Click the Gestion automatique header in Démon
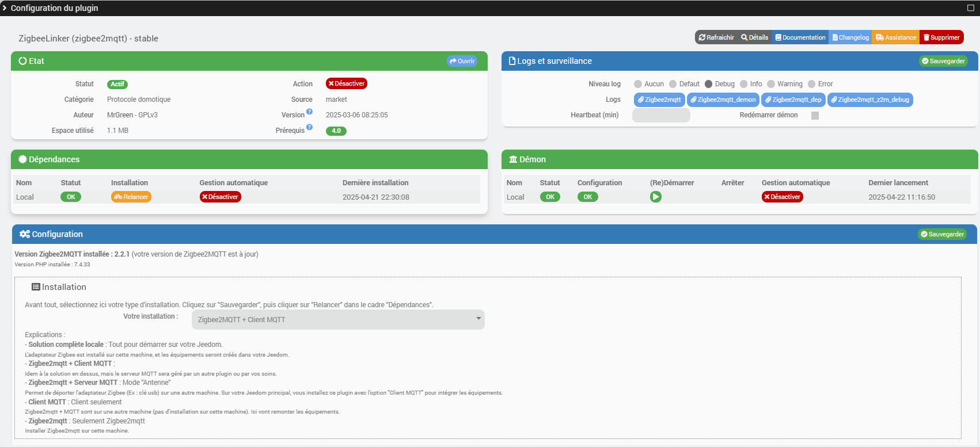 coord(796,183)
